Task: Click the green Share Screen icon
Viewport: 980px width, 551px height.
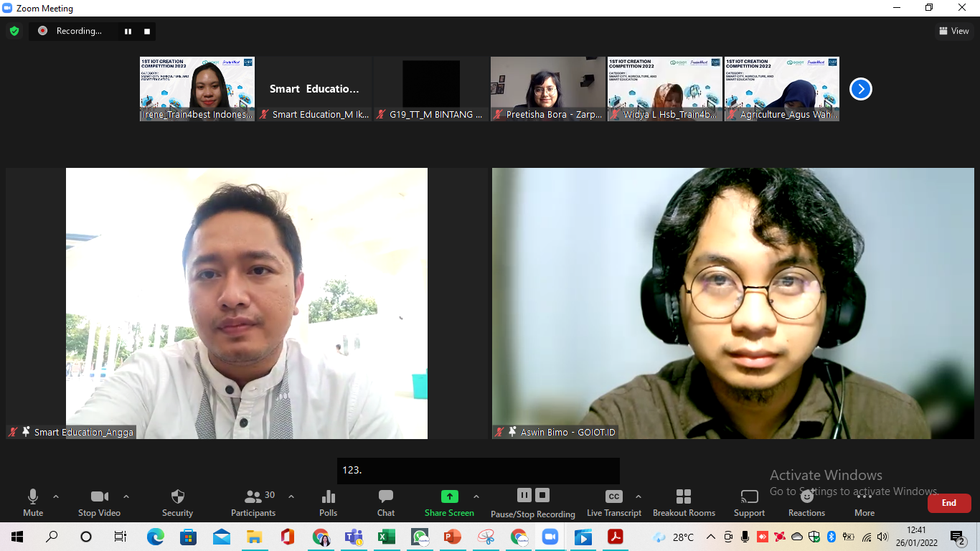Action: click(450, 496)
